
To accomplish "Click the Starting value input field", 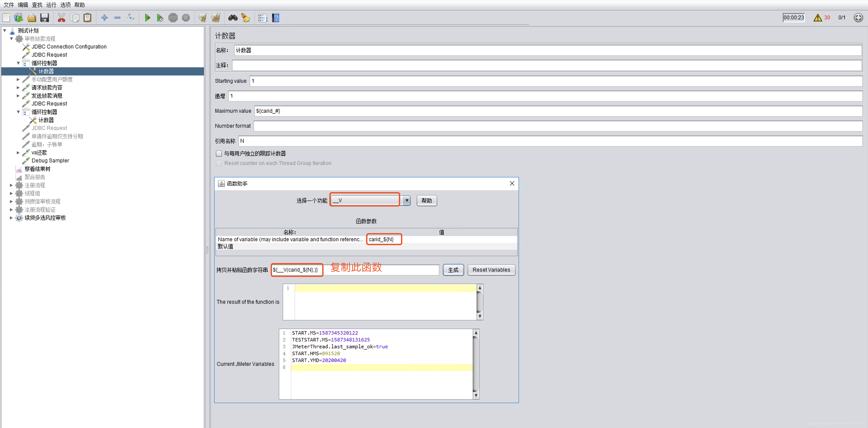I will coord(556,81).
